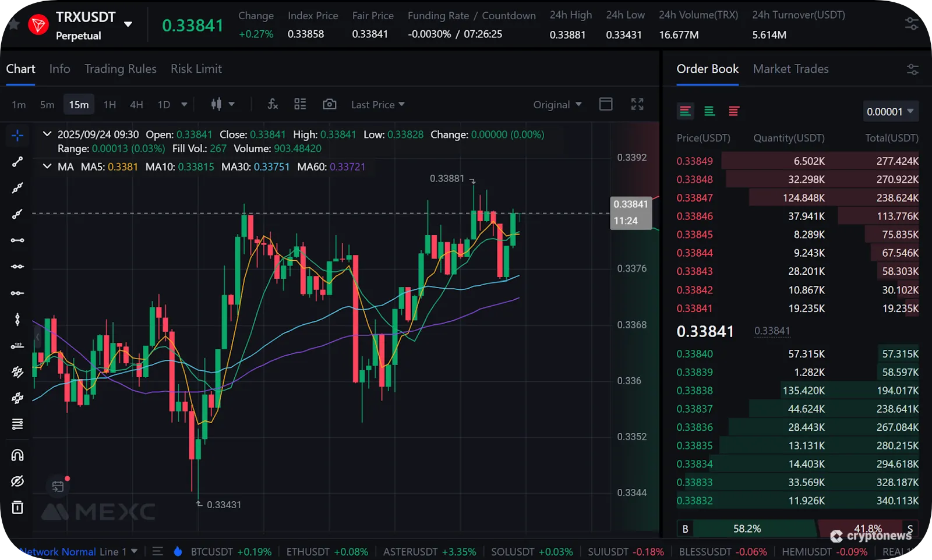Hide all drawings with eye icon
932x560 pixels.
(x=17, y=481)
